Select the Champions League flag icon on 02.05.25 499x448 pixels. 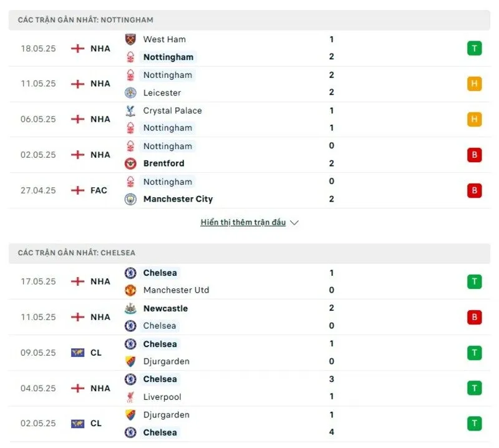tap(77, 423)
